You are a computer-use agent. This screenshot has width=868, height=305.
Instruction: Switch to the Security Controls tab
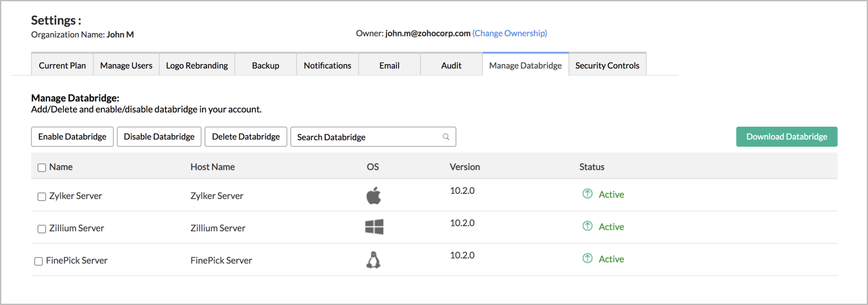[607, 65]
